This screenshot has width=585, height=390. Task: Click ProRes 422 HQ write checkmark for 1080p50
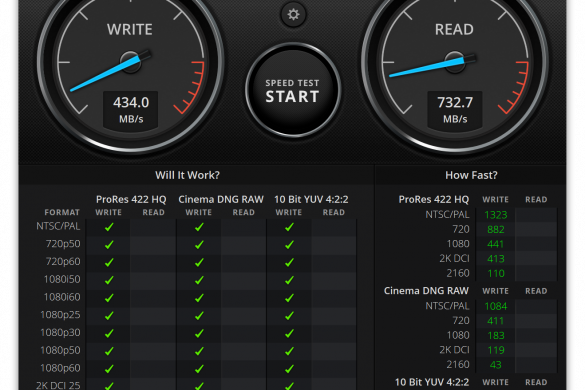pyautogui.click(x=109, y=351)
